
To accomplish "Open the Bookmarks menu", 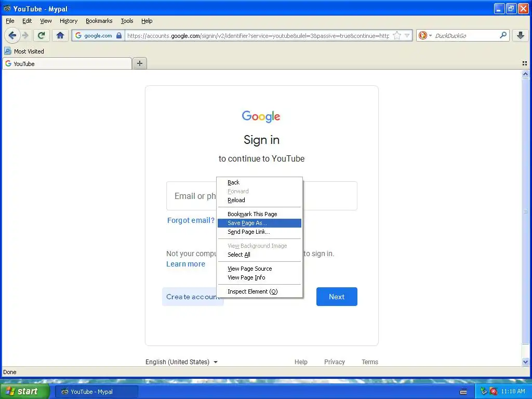I will click(x=99, y=21).
